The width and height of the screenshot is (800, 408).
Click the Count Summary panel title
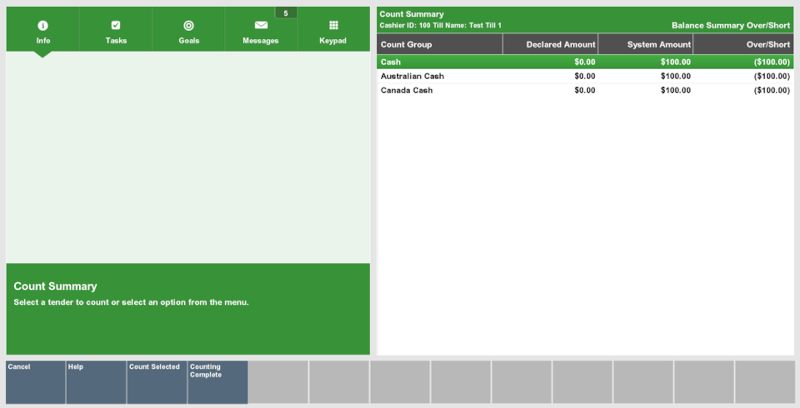[x=411, y=14]
